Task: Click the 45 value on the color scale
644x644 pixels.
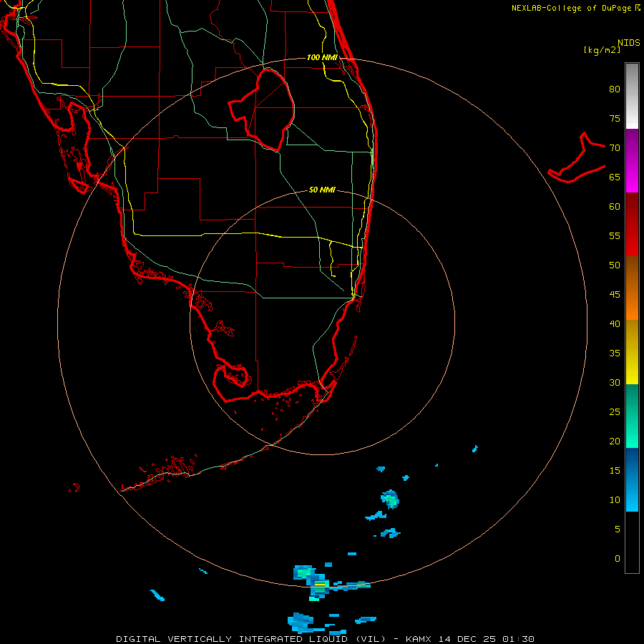Action: (x=615, y=295)
